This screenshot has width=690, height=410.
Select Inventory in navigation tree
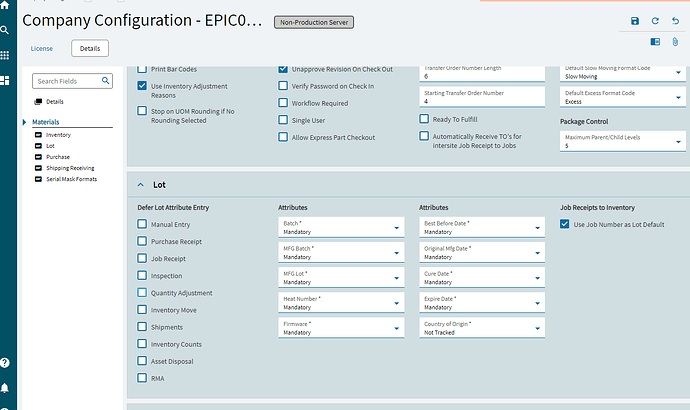(x=59, y=135)
